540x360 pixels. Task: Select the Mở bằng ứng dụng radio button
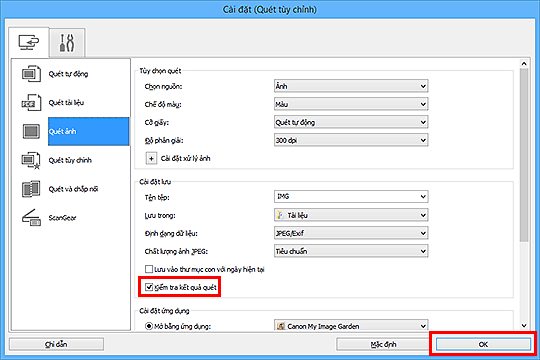149,326
